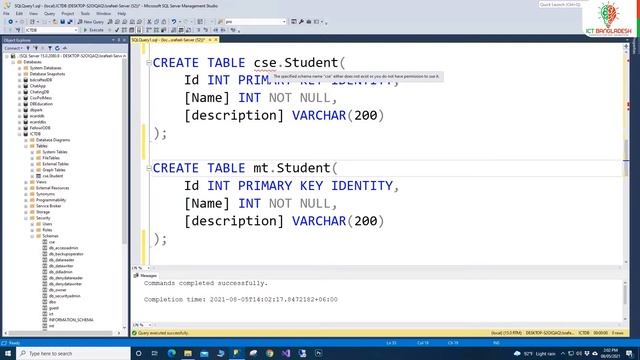Image resolution: width=640 pixels, height=360 pixels.
Task: Open the Connect dropdown in Object Explorer
Action: tap(13, 48)
